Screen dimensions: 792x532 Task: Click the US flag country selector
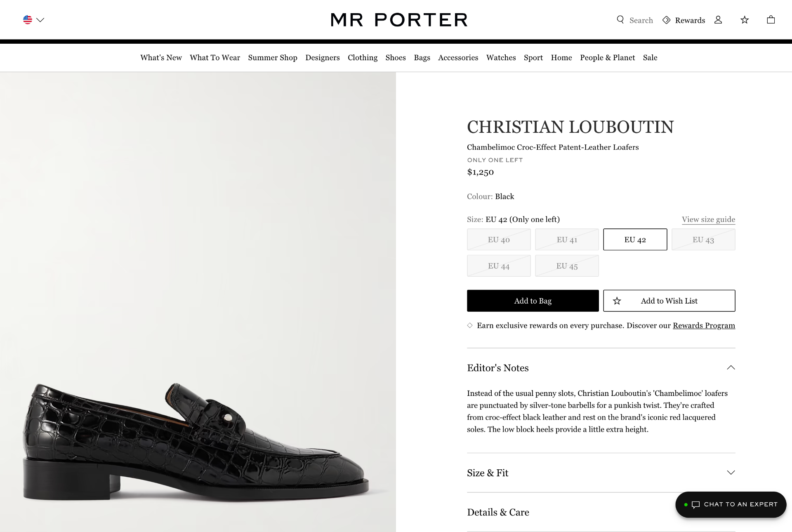point(28,19)
